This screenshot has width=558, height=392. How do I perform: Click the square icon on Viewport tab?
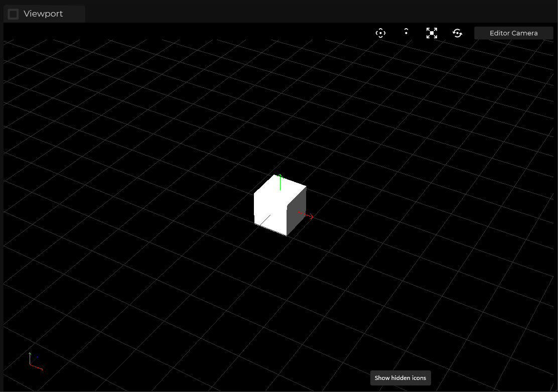[x=14, y=14]
